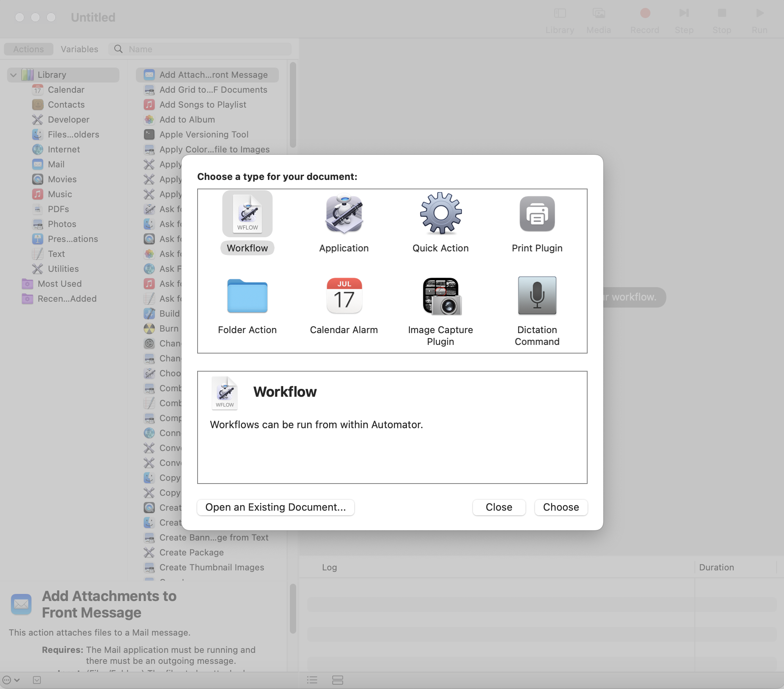The height and width of the screenshot is (689, 784).
Task: Select the Presentations library category
Action: pyautogui.click(x=73, y=239)
